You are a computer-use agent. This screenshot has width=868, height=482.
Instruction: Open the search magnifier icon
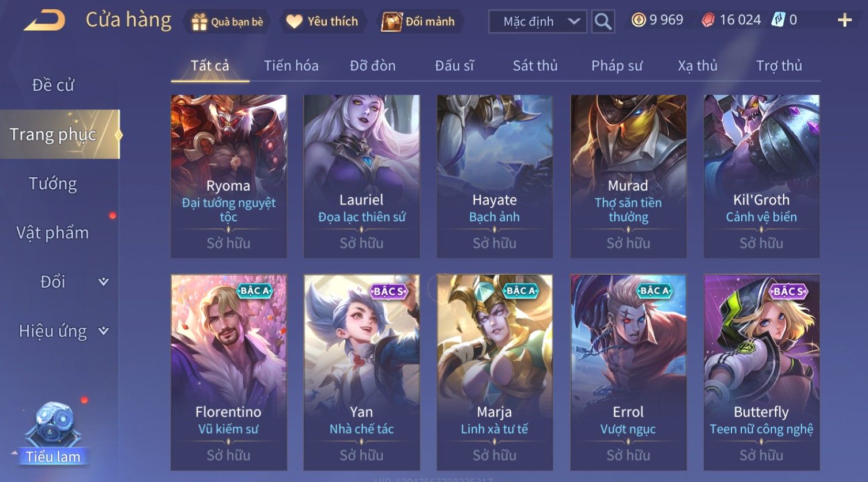(x=603, y=22)
